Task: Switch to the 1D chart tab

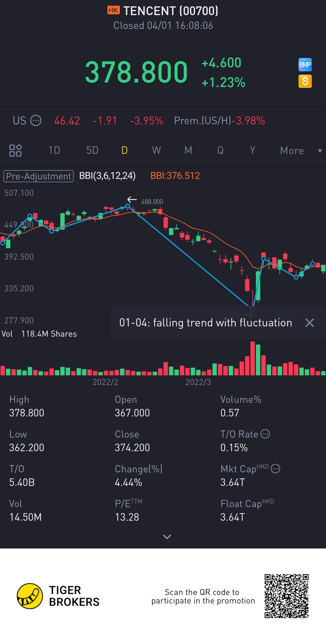Action: coord(54,150)
